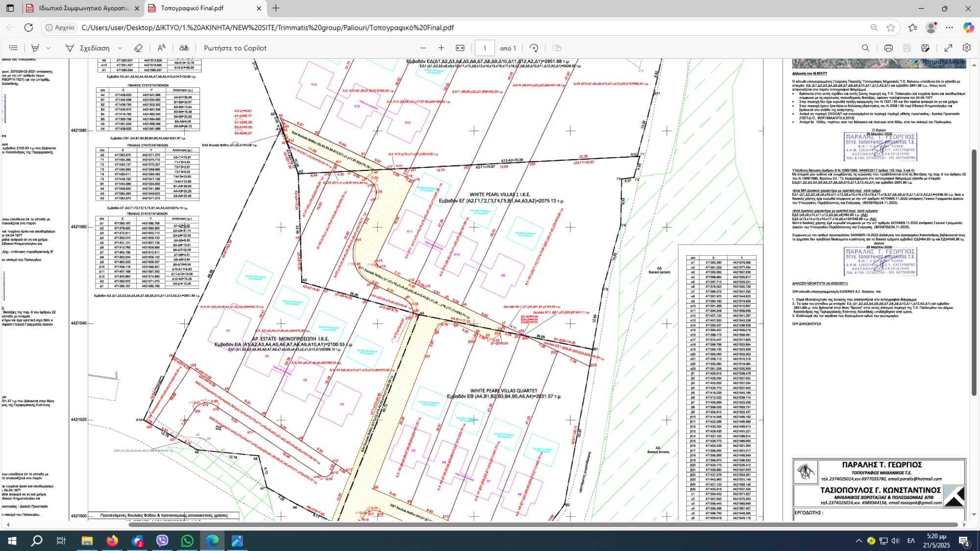Rotate the PDF page
The image size is (980, 551).
[x=534, y=48]
